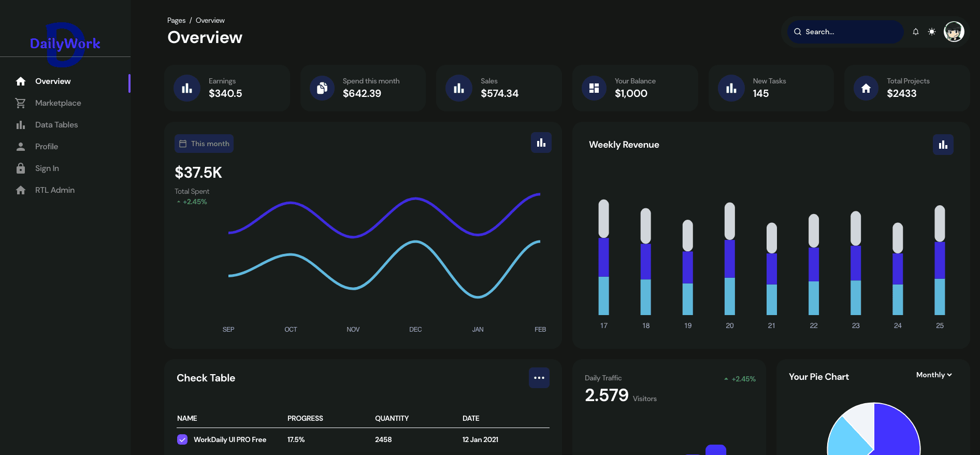Click the Earnings card chart icon
The image size is (980, 455).
[x=187, y=88]
